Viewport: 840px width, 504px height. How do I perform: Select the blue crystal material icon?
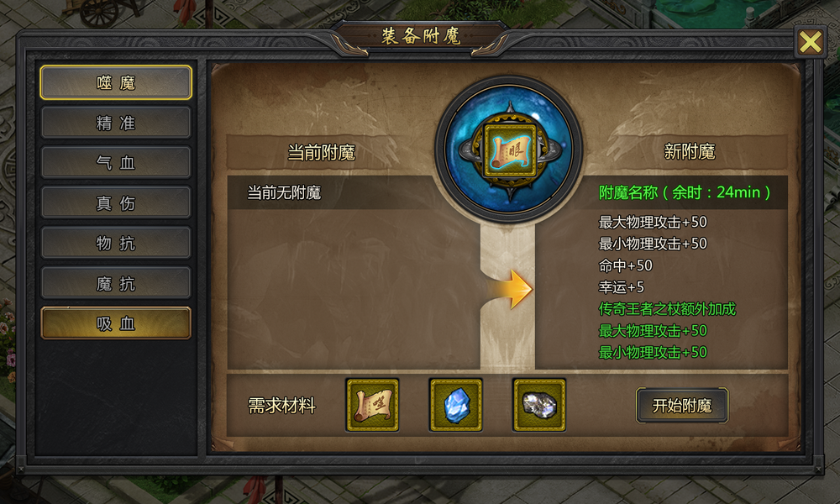[456, 405]
